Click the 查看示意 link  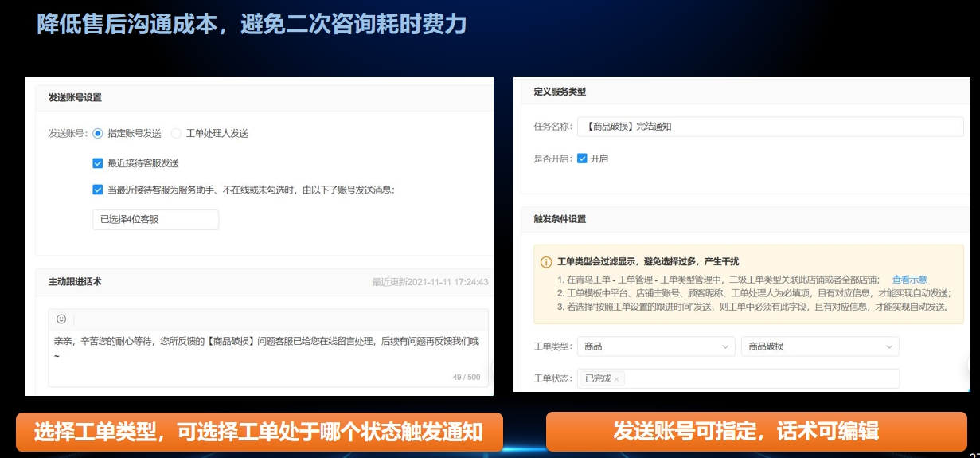point(909,280)
